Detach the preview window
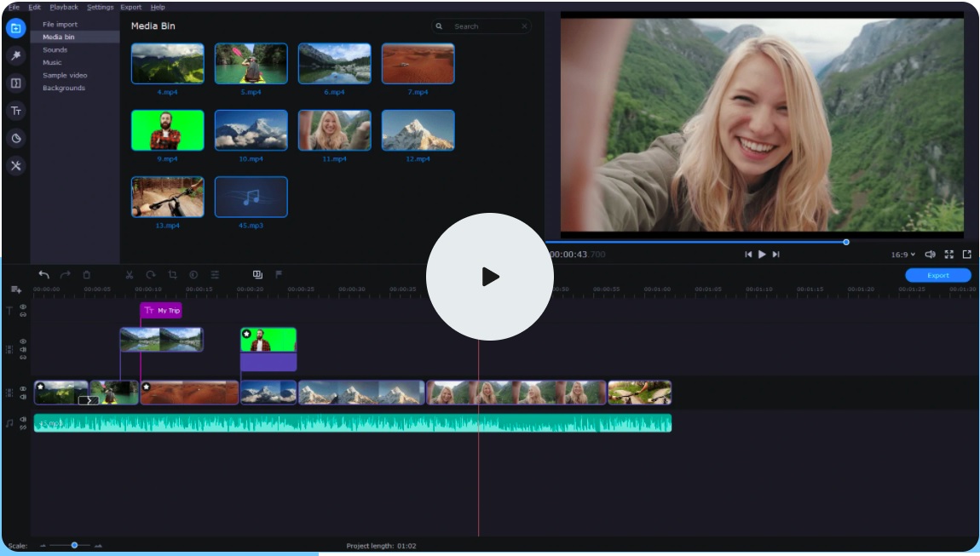The width and height of the screenshot is (980, 556). [967, 255]
